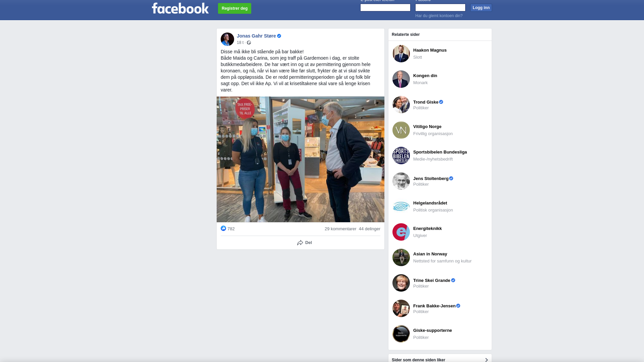The width and height of the screenshot is (644, 362).
Task: Expand 'Sider som denne siden liker' chevron
Action: (486, 360)
